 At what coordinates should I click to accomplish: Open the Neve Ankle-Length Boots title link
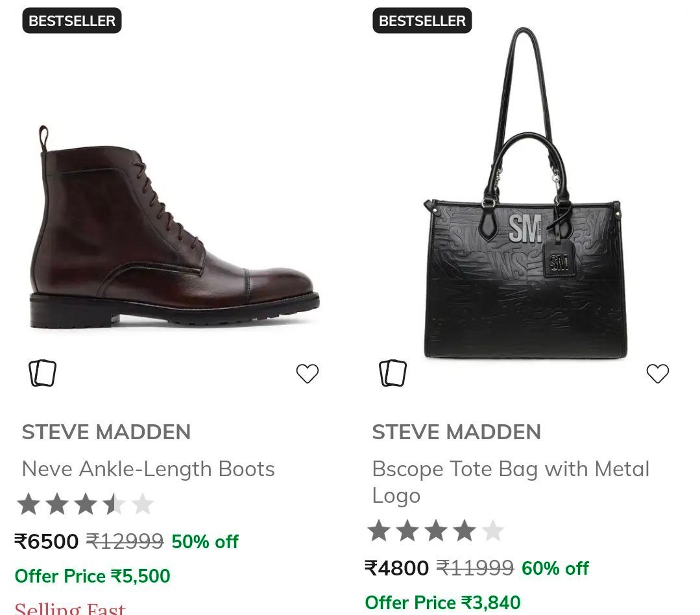coord(148,468)
